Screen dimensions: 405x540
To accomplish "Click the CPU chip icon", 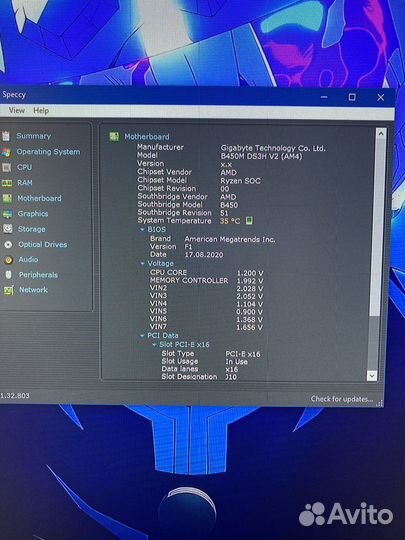I will point(6,167).
